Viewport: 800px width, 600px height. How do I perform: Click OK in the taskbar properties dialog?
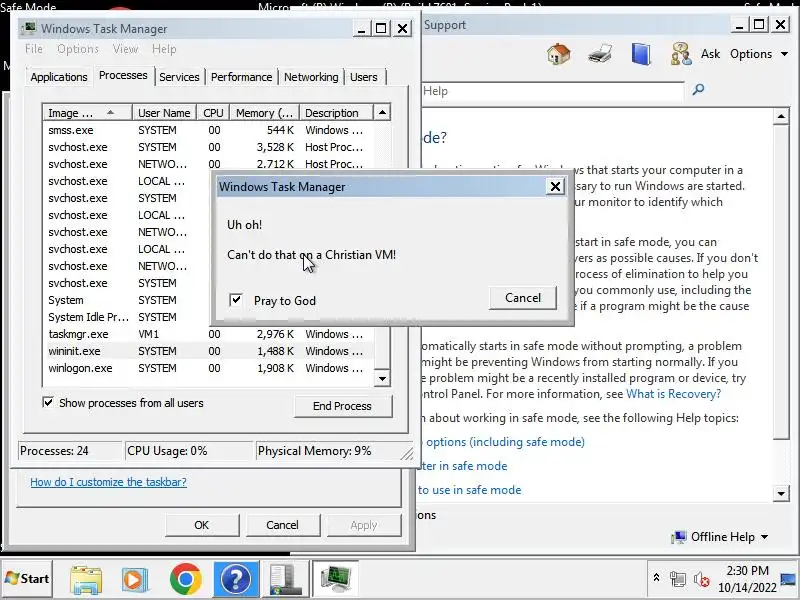pyautogui.click(x=202, y=525)
